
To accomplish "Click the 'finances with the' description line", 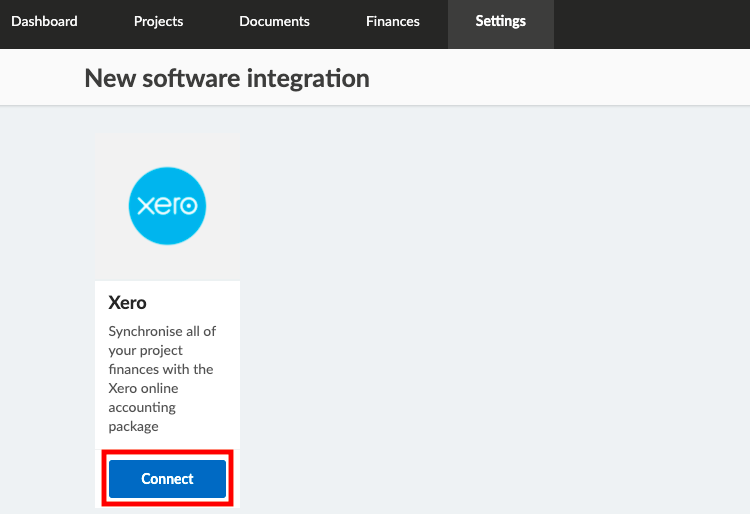I will (x=161, y=369).
